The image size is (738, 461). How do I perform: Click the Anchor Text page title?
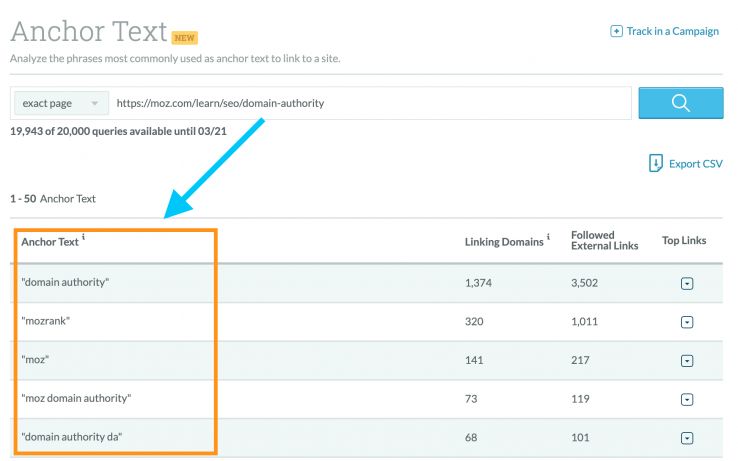click(x=89, y=32)
